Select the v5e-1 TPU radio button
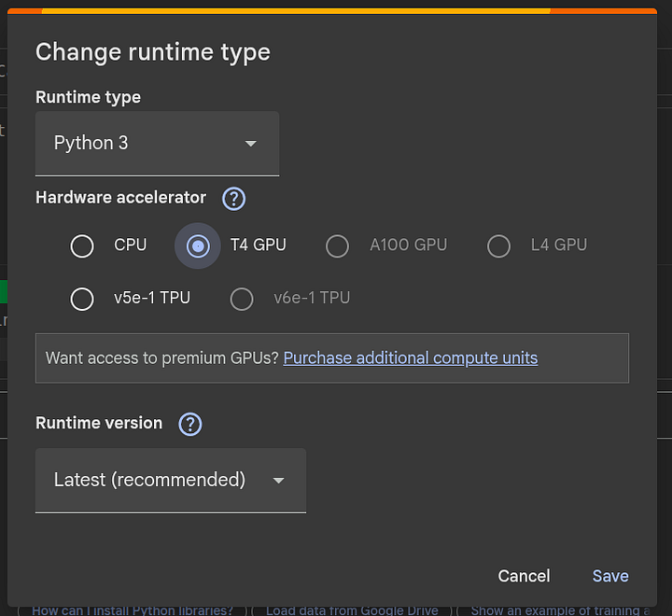The image size is (672, 616). click(82, 299)
